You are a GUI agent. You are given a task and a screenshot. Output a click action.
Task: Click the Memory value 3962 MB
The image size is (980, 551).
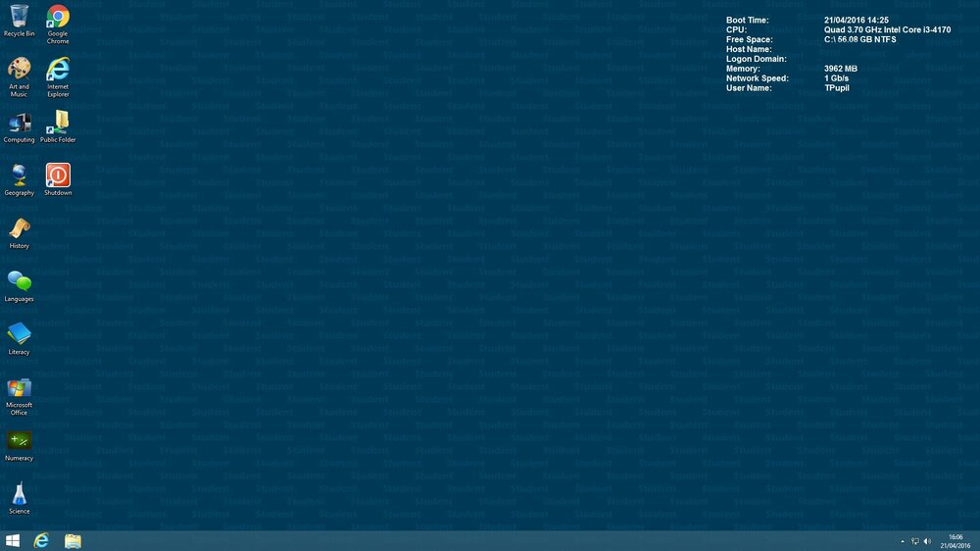(x=840, y=69)
